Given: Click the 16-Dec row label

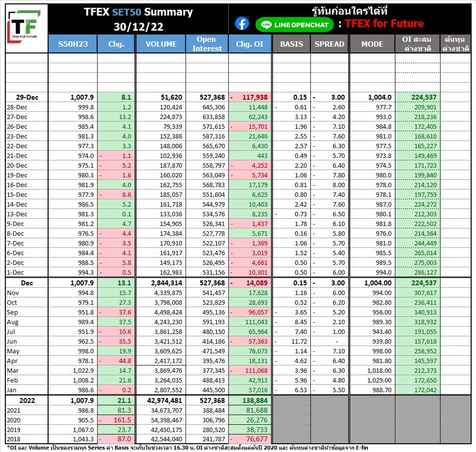Looking at the screenshot, I should [x=17, y=185].
